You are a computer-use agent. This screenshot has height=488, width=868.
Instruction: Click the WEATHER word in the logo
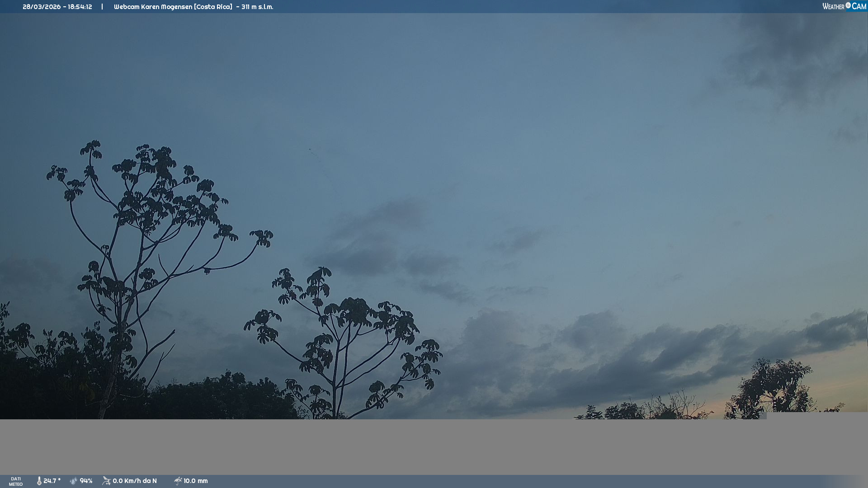(x=833, y=7)
